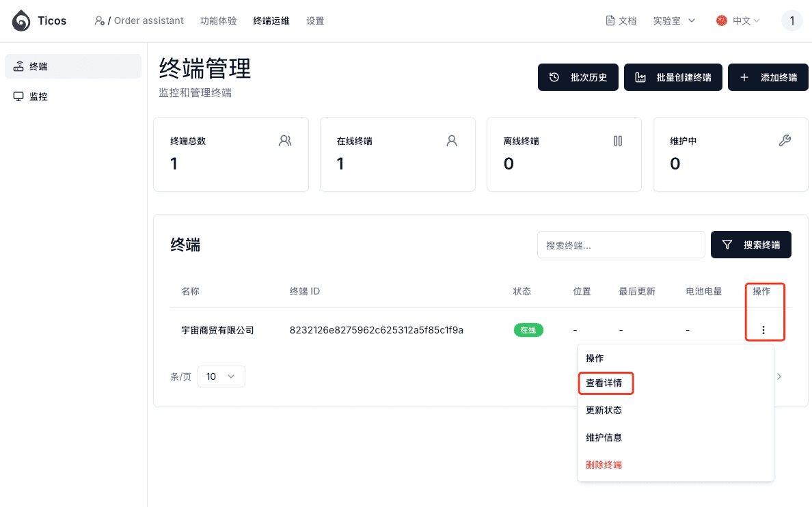Choose 更新状态 in the actions menu
This screenshot has width=812, height=507.
point(604,411)
